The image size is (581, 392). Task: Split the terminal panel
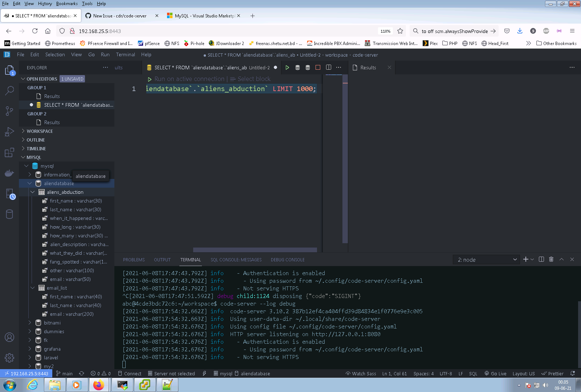coord(541,259)
